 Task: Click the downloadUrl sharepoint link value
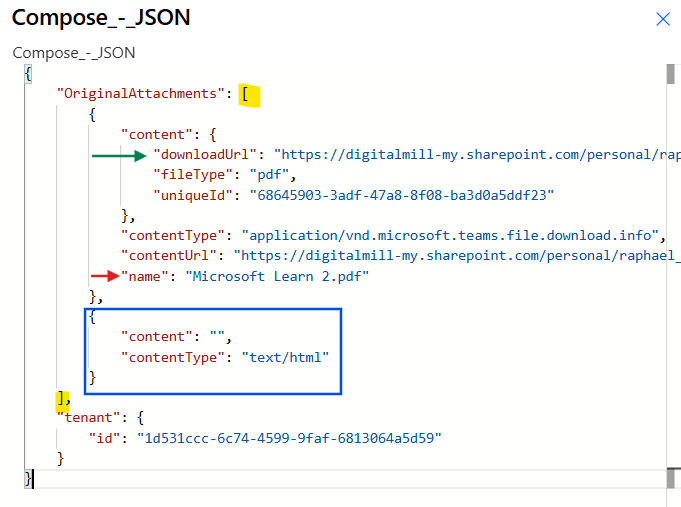coord(470,155)
